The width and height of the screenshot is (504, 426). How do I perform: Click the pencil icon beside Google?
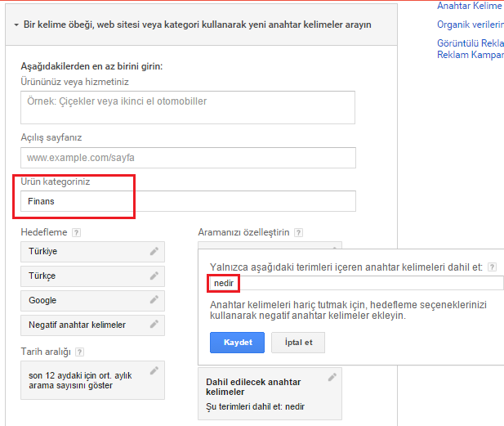(x=154, y=301)
